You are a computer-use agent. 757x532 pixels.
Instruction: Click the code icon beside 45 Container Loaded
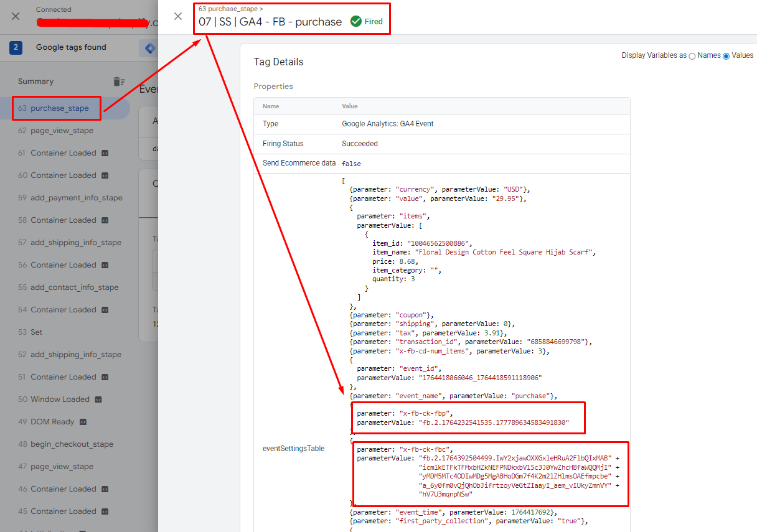[x=105, y=511]
